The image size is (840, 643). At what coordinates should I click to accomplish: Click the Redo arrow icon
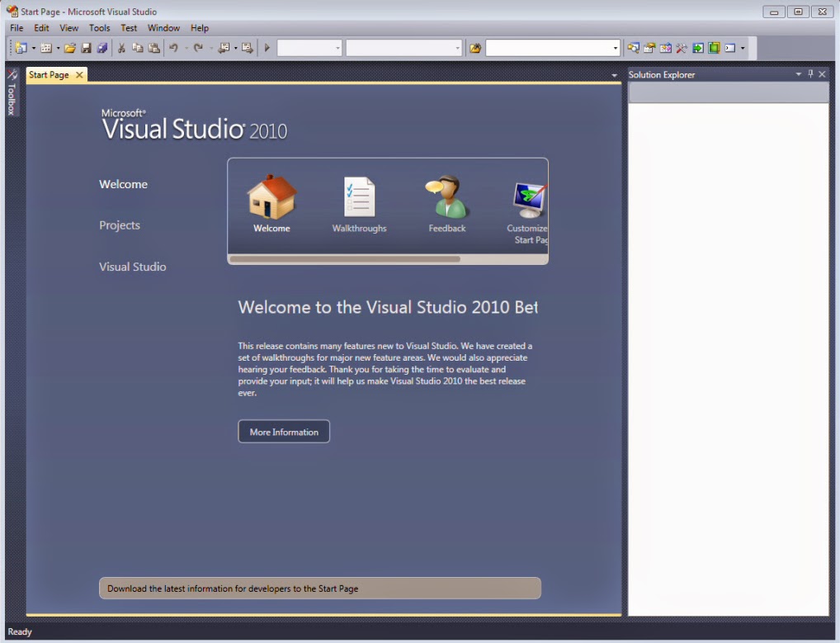pyautogui.click(x=198, y=48)
